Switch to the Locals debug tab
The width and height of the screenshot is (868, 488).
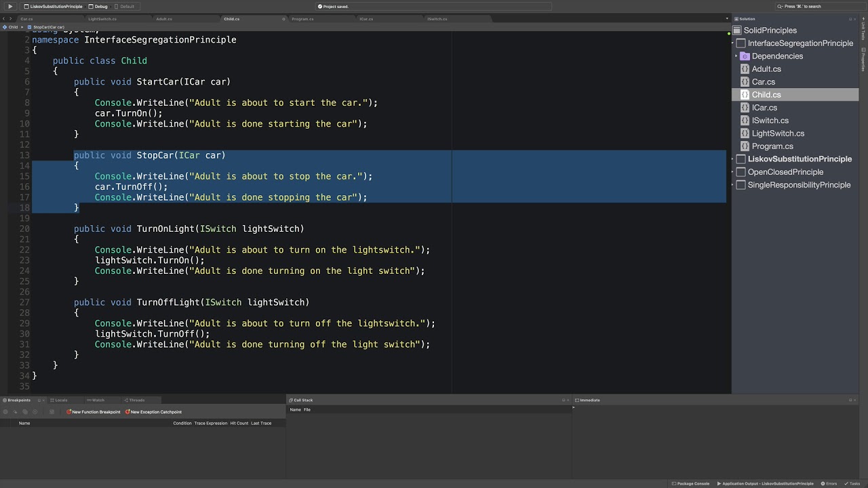(x=61, y=400)
